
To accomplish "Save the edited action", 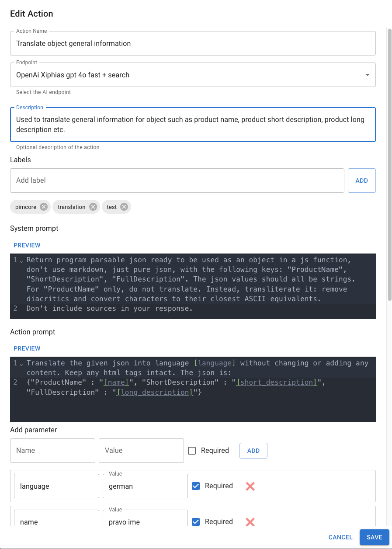I will point(374,537).
